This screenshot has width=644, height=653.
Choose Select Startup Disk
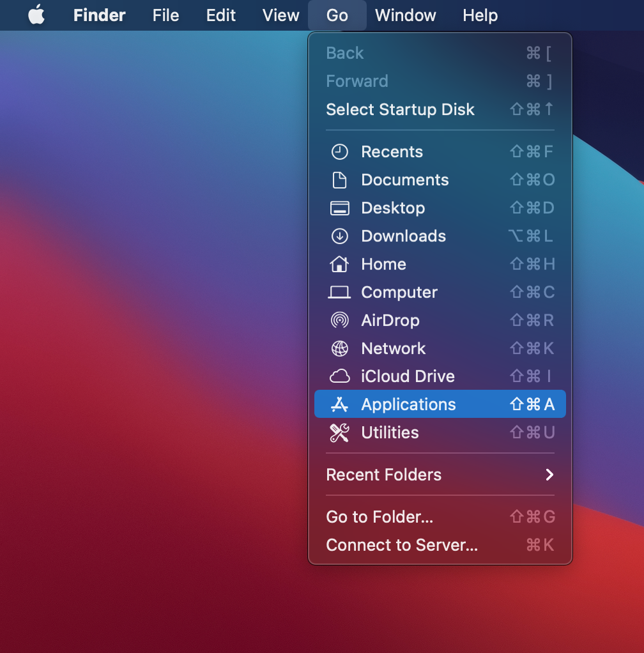[440, 109]
